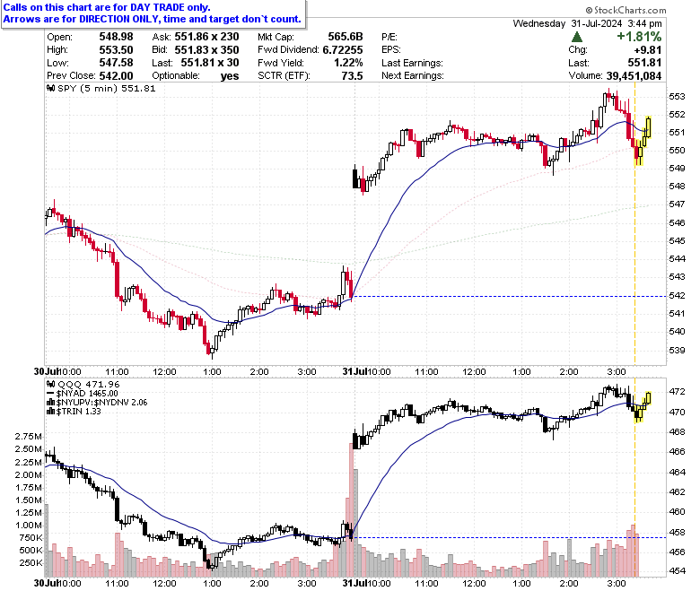Click the Open value 548.98

[116, 37]
